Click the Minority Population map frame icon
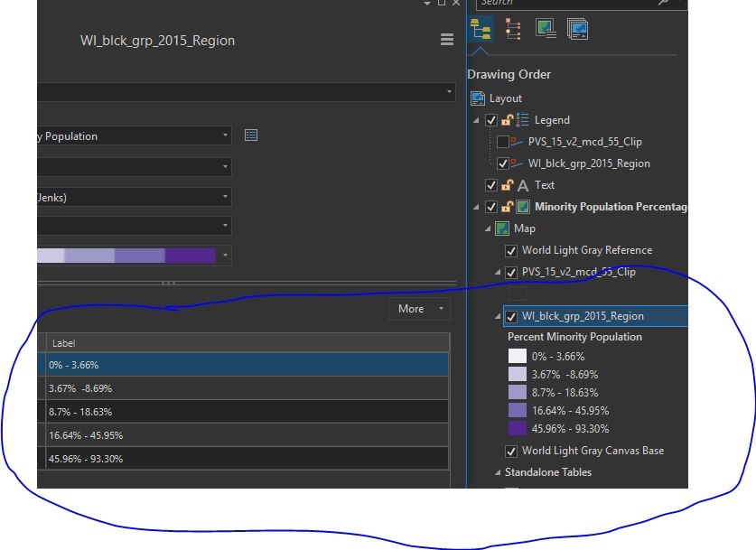Viewport: 756px width, 550px height. point(523,207)
